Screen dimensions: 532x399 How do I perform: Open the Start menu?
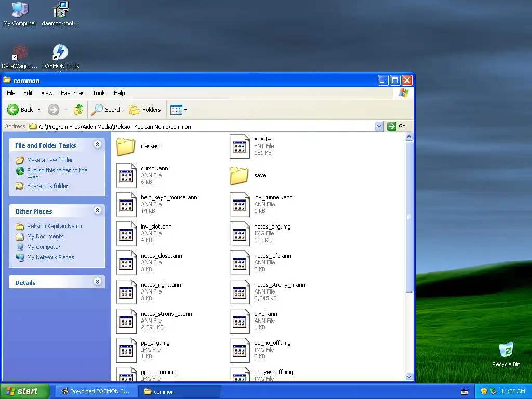25,391
